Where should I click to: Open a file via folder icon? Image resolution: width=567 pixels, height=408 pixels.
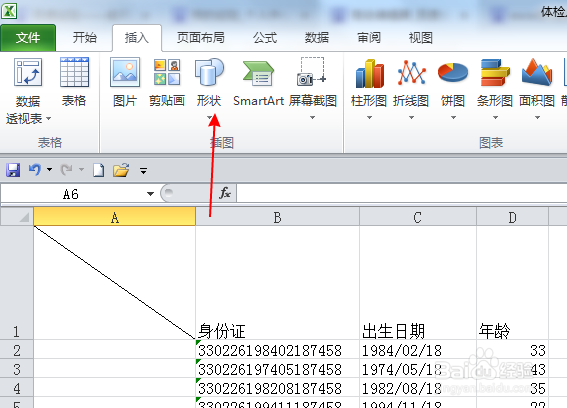tap(121, 170)
